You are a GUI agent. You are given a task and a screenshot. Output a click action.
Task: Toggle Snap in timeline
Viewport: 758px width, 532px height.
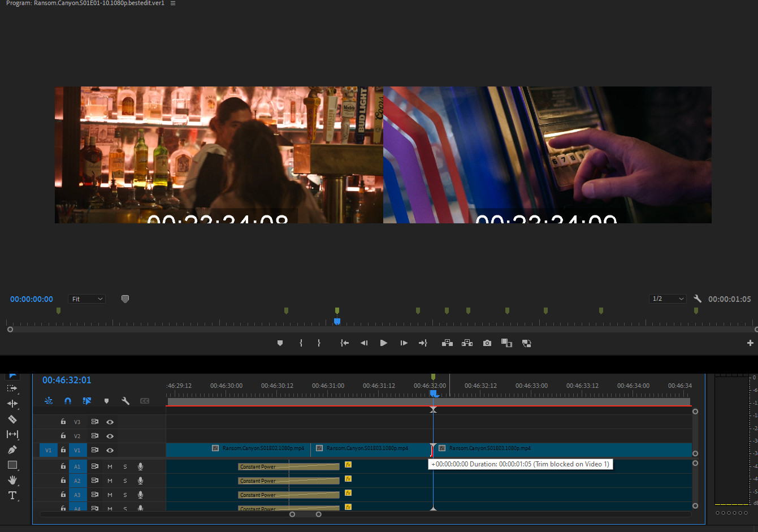[x=68, y=401]
